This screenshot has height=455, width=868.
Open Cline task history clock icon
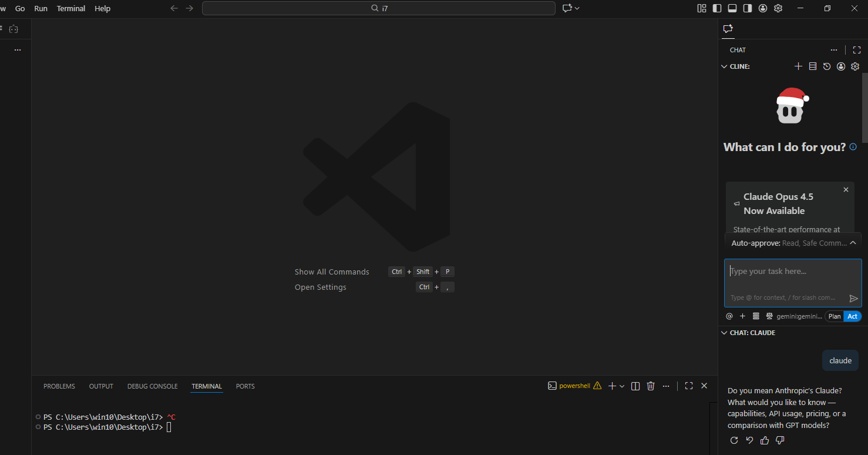(827, 66)
